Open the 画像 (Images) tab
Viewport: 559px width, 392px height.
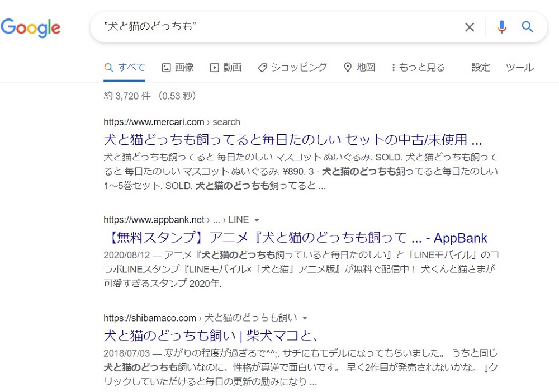coord(178,68)
